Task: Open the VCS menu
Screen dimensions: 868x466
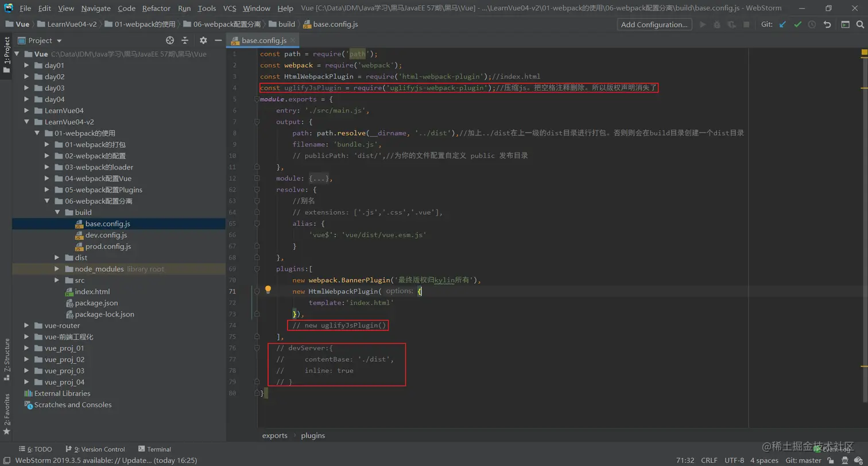Action: coord(230,8)
